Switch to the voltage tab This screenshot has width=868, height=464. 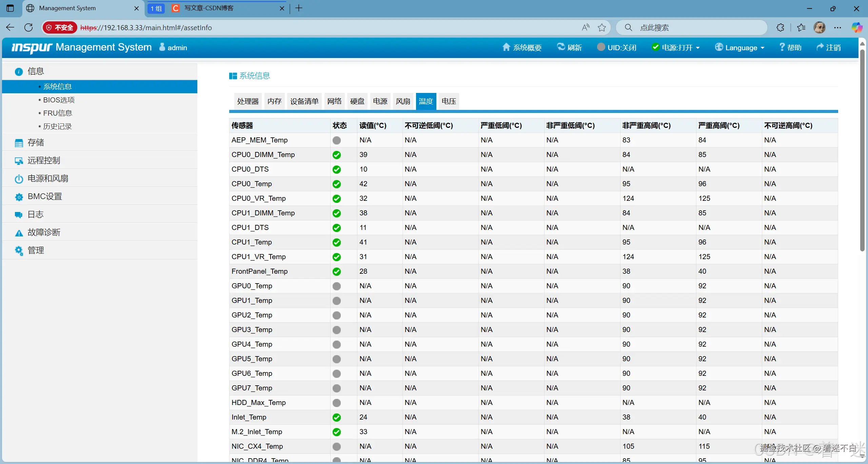449,101
